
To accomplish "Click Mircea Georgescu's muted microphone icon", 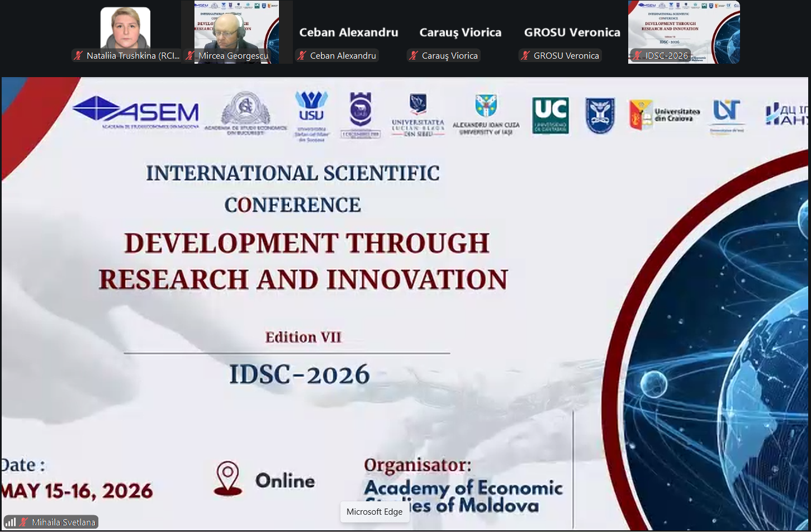I will (190, 55).
